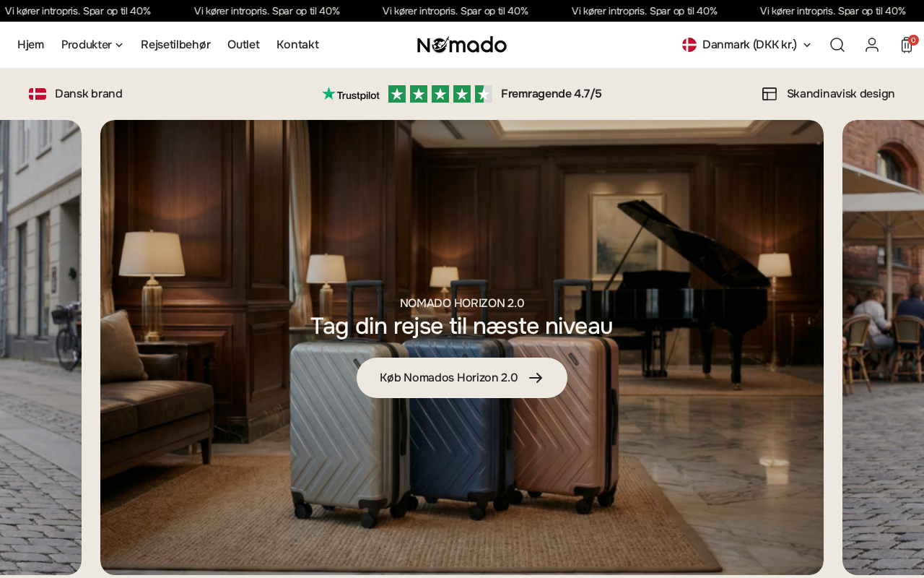Click the Trustpilot star logo
Viewport: 924px width, 578px height.
(x=351, y=94)
